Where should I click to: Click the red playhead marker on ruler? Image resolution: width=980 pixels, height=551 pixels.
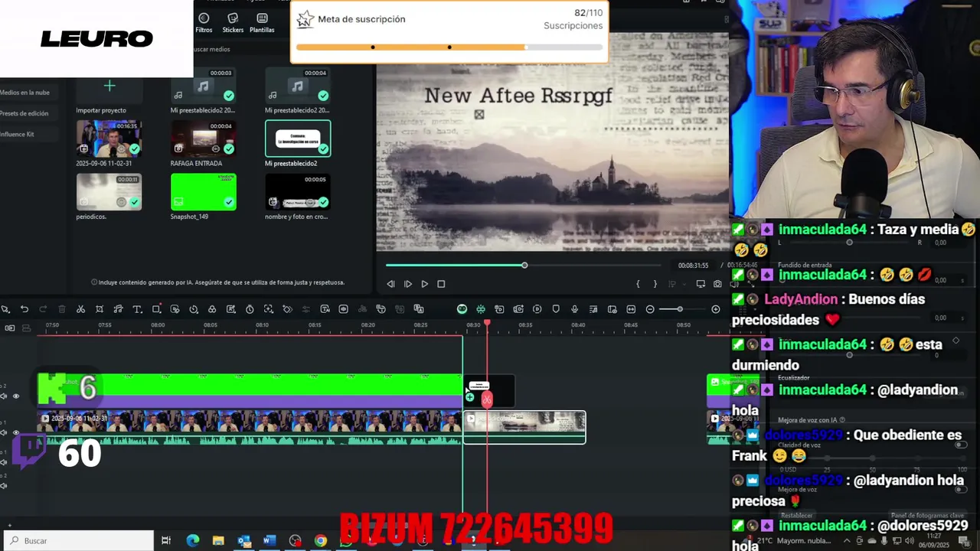(487, 324)
